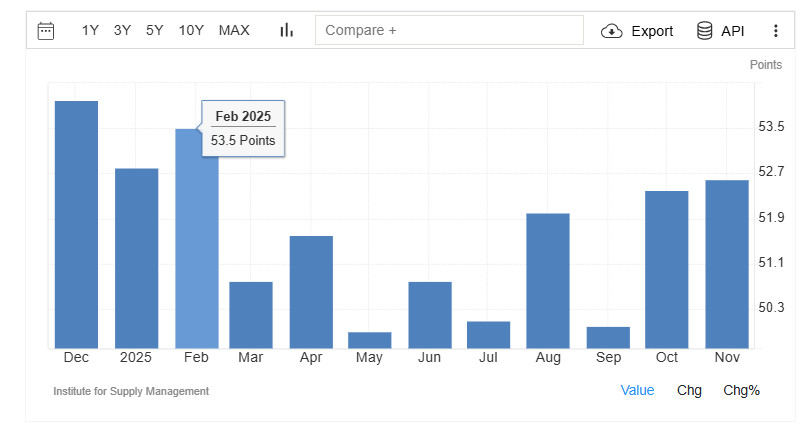Toggle the Chg display mode

point(689,390)
